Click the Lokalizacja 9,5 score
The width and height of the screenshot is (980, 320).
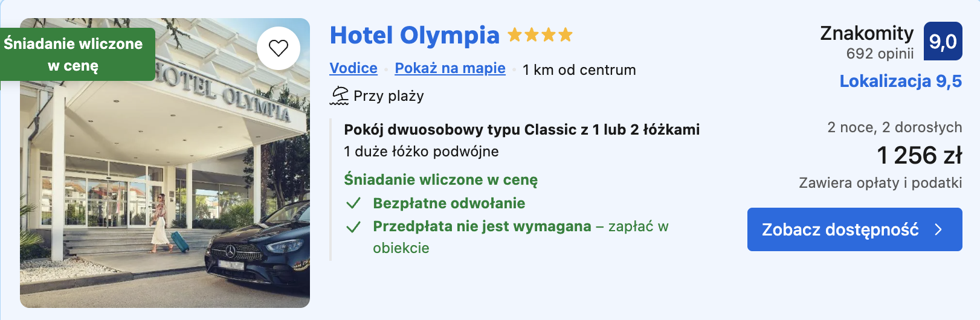[901, 82]
